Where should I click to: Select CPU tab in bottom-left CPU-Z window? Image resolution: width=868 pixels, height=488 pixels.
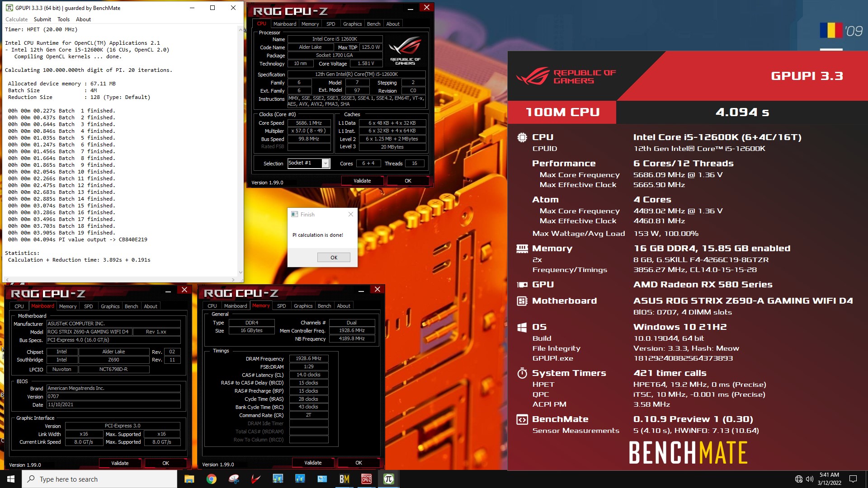19,306
